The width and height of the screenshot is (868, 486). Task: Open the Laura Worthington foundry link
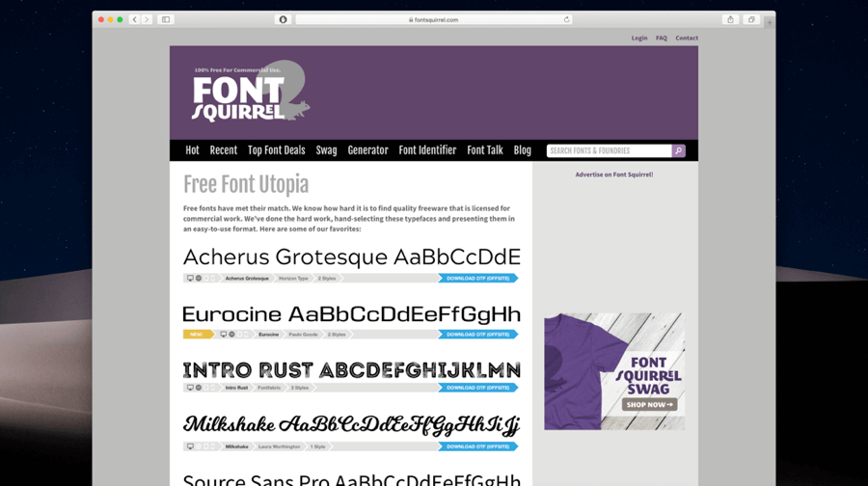[x=279, y=446]
